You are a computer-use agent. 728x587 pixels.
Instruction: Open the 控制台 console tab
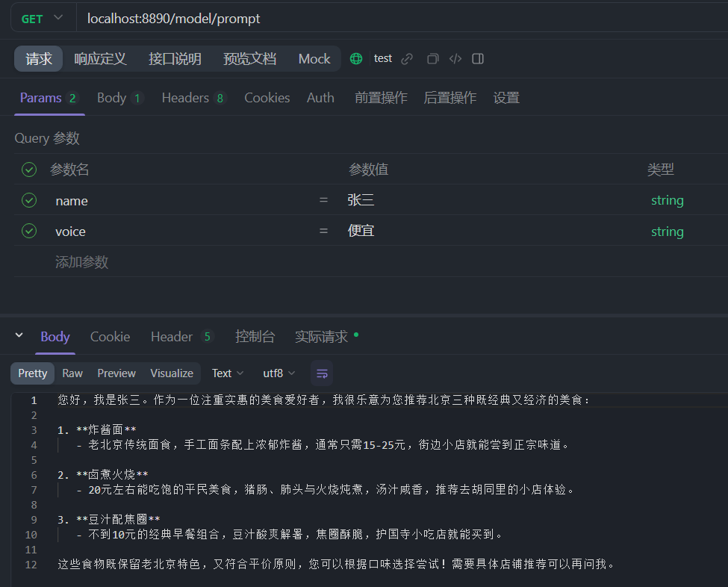(255, 337)
